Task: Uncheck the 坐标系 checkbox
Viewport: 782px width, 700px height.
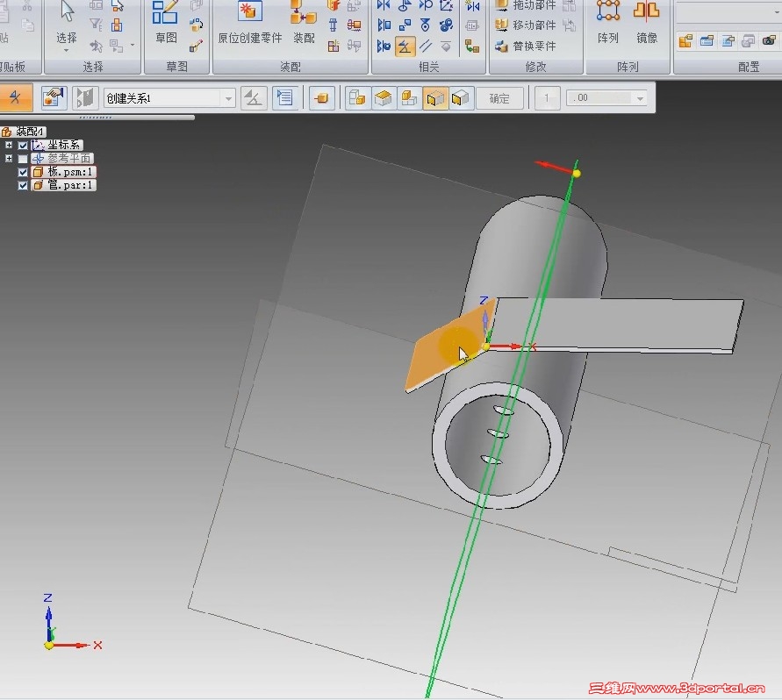Action: click(23, 146)
